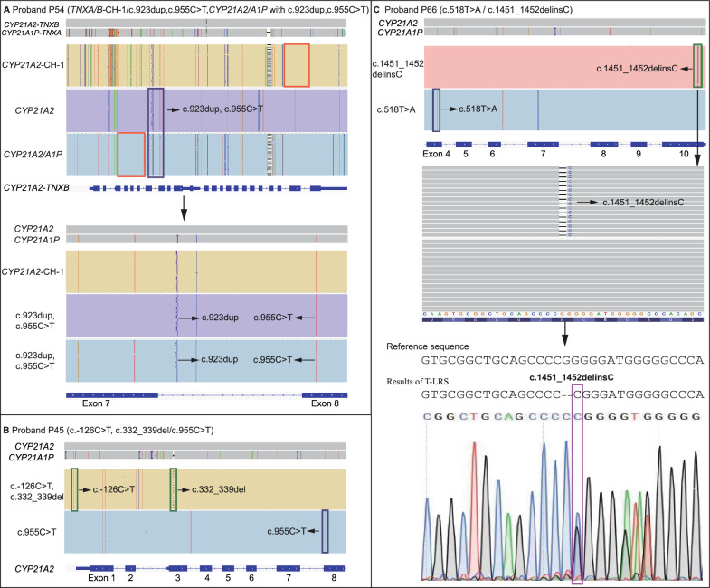Click 'c.923dup' annotation in lower blue track

click(x=220, y=359)
